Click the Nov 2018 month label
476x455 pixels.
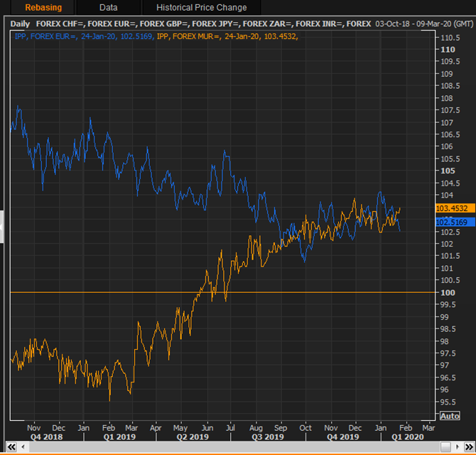point(33,428)
